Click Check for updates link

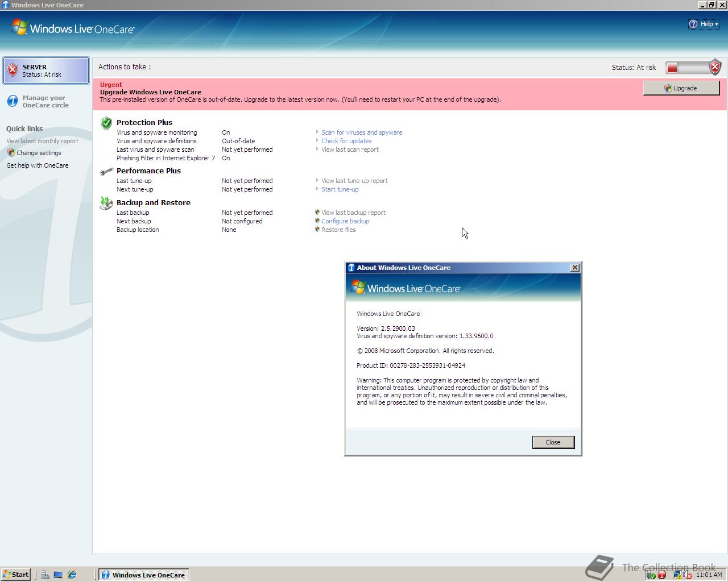coord(346,141)
